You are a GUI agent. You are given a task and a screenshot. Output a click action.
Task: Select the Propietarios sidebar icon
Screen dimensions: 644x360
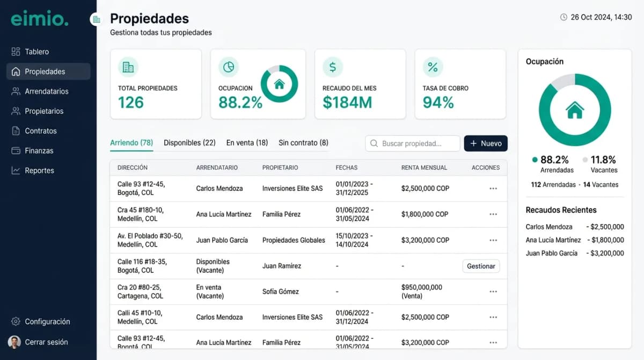pyautogui.click(x=16, y=111)
